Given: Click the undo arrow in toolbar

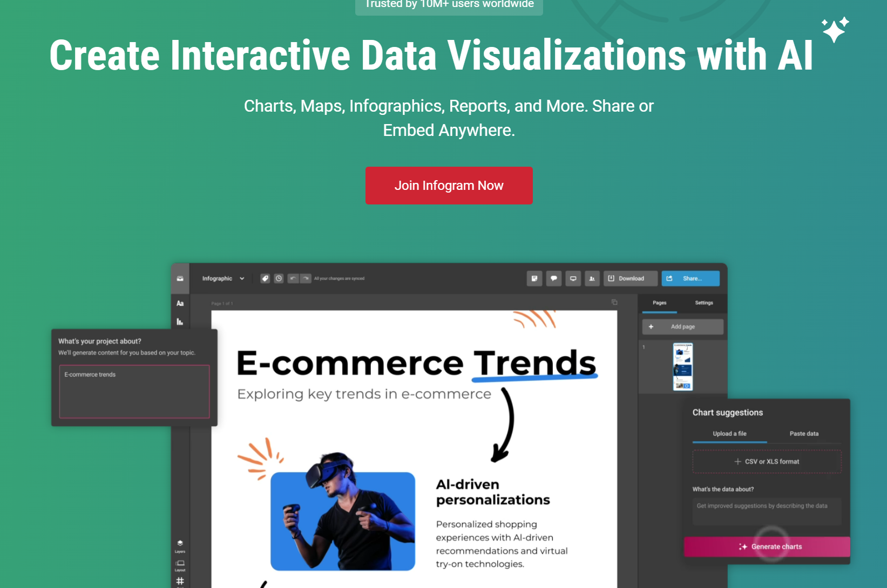Looking at the screenshot, I should pos(293,278).
